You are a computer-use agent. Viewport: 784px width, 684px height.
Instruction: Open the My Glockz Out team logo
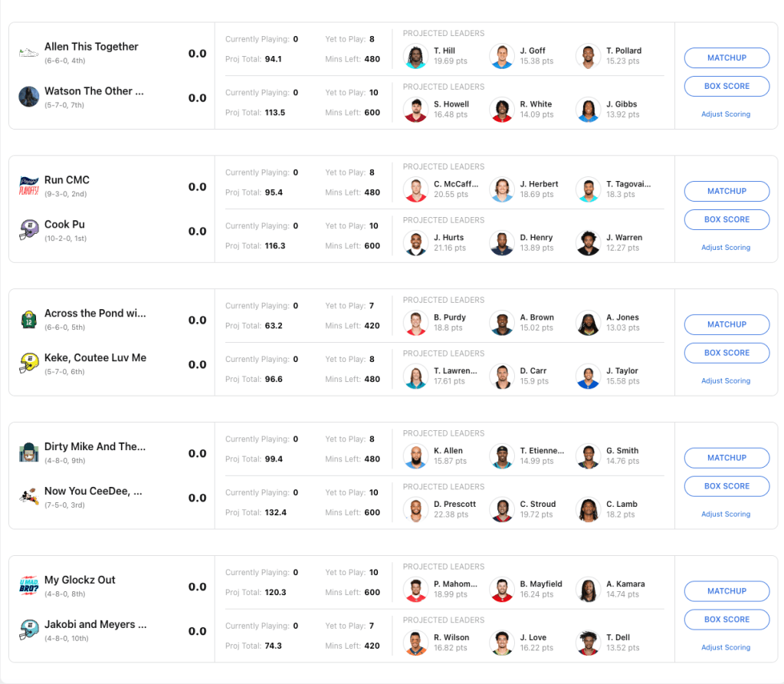pos(29,586)
